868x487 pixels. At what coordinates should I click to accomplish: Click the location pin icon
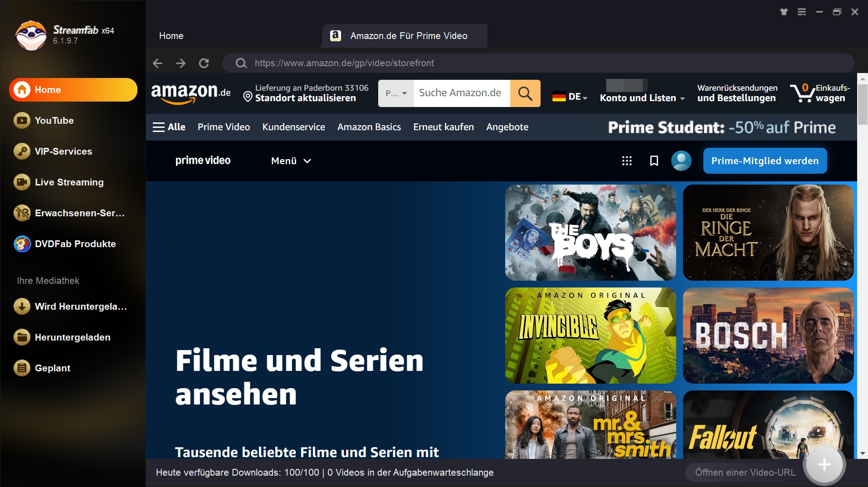(248, 97)
